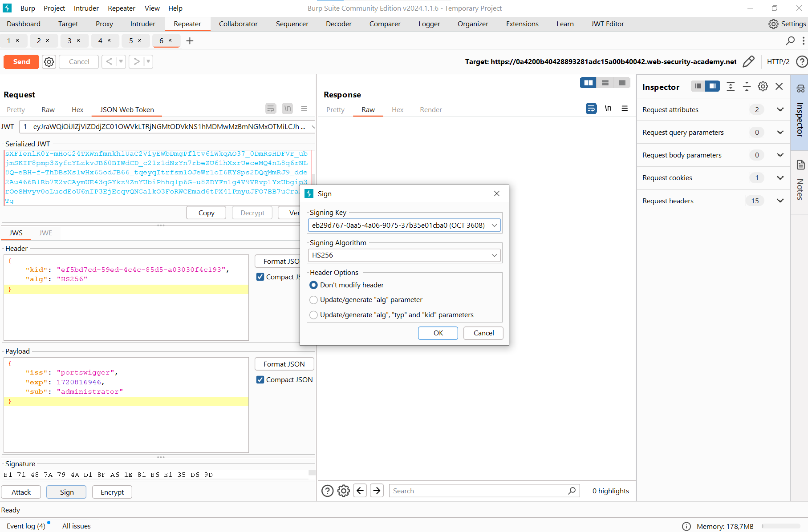Click the Send button
Screen dimensions: 808x532
pyautogui.click(x=21, y=61)
